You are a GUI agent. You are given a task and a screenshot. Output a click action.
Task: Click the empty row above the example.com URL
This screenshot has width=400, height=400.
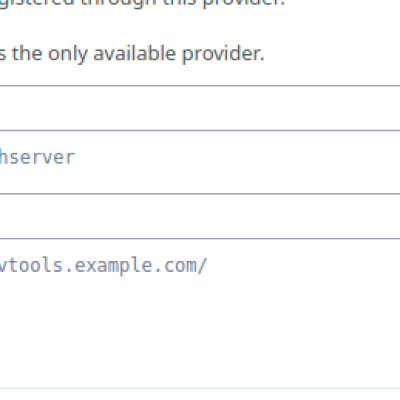(x=200, y=216)
